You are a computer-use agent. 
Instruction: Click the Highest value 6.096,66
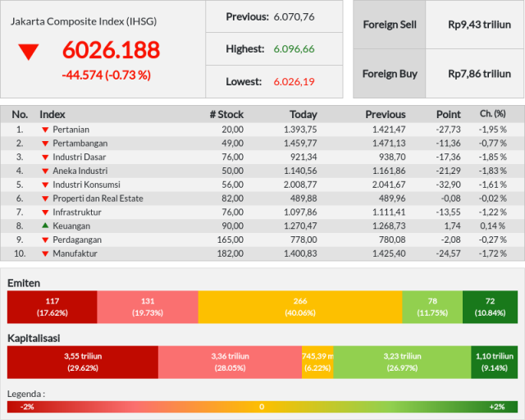294,49
